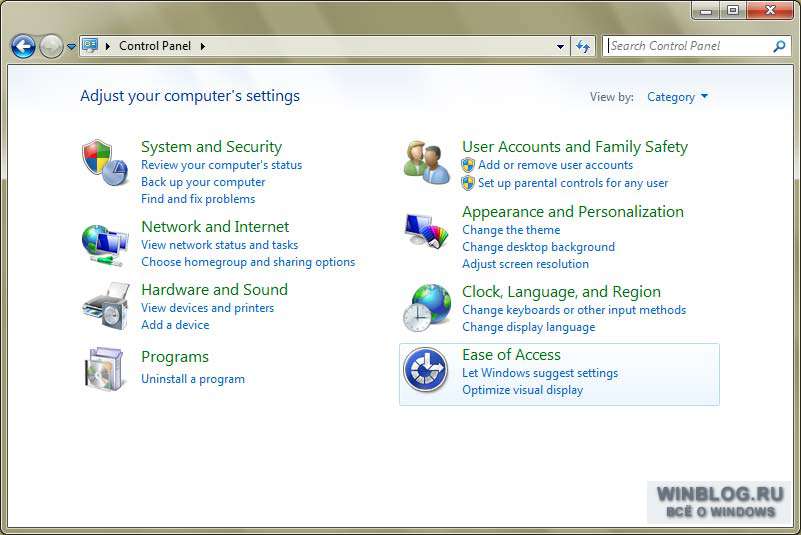Open recent pages dropdown next to Forward
Screen dimensions: 801x535
[72, 46]
